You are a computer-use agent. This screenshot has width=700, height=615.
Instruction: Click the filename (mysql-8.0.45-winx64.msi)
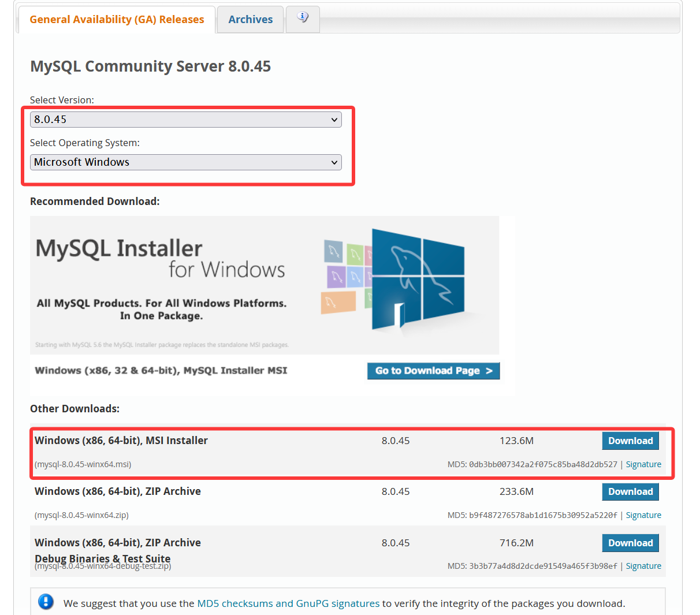83,464
